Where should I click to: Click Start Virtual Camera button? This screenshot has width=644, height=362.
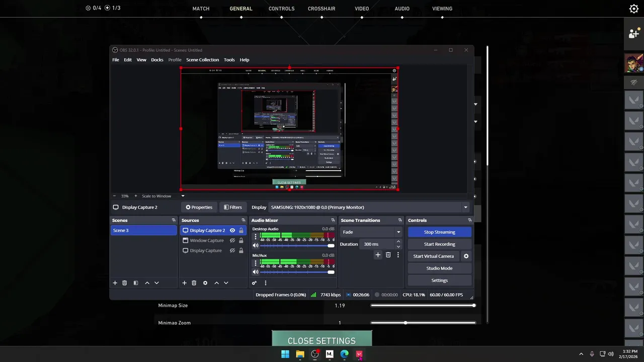tap(433, 256)
